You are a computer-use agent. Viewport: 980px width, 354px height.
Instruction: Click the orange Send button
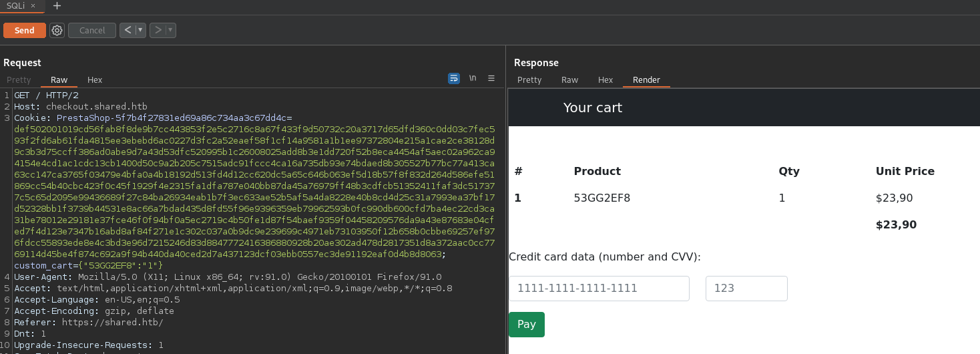coord(25,31)
